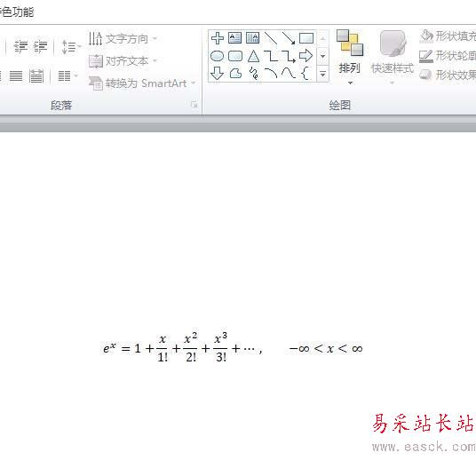Open Convert to SmartArt menu
The image size is (476, 460).
click(x=142, y=83)
